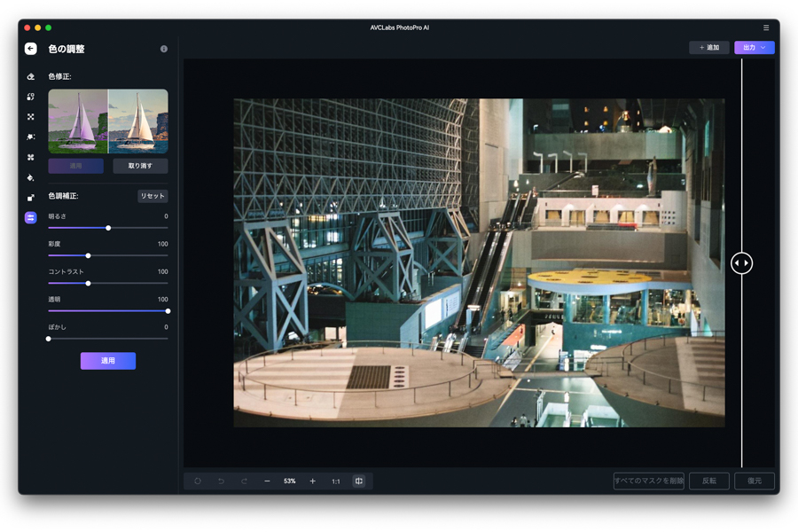
Task: Click the undo icon in the bottom toolbar
Action: (x=221, y=481)
